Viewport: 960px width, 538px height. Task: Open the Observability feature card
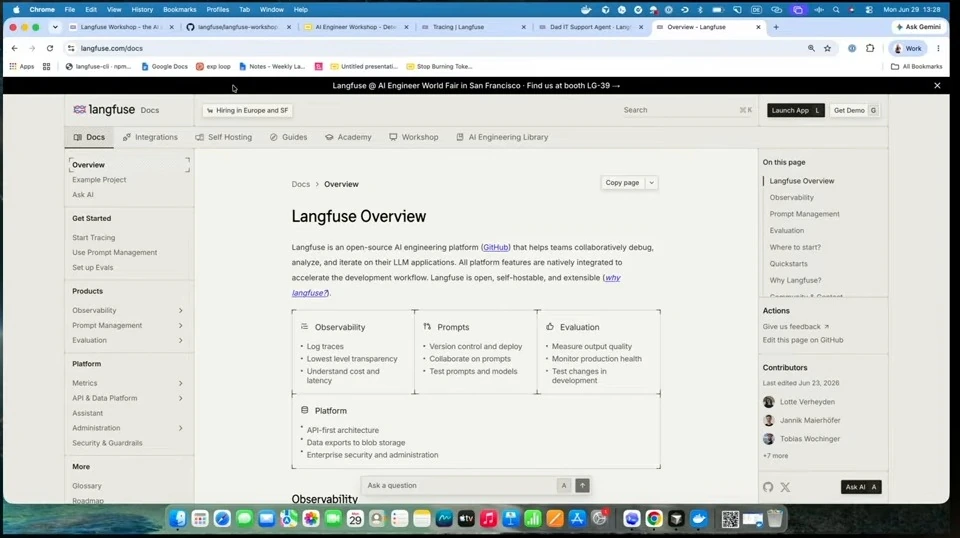pyautogui.click(x=353, y=353)
